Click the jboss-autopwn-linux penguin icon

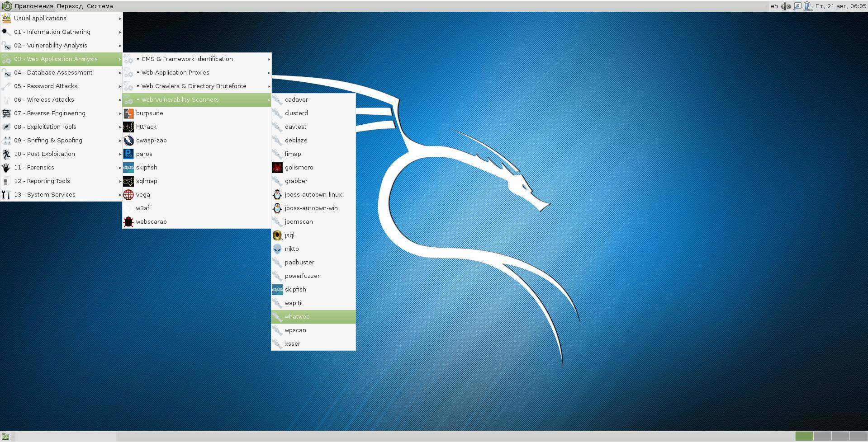[x=277, y=195]
